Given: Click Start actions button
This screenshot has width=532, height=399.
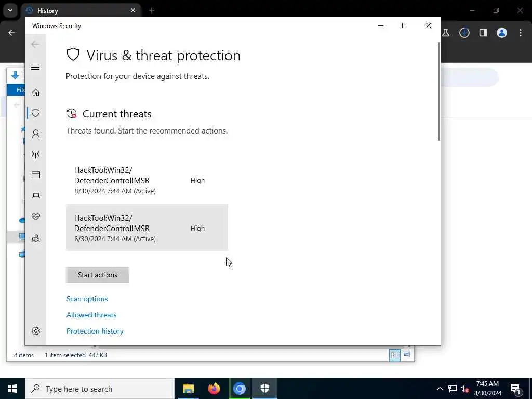Looking at the screenshot, I should pyautogui.click(x=97, y=275).
